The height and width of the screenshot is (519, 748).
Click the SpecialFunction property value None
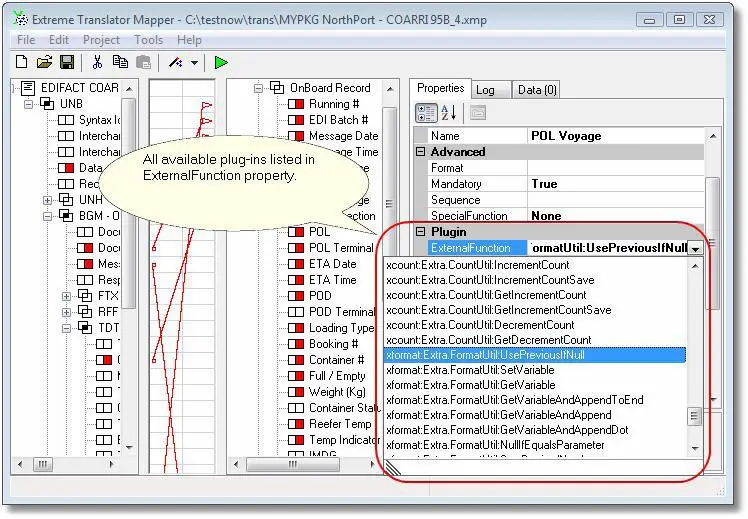coord(615,216)
